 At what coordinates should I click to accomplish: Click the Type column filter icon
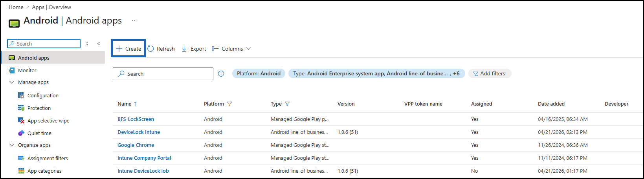coord(287,104)
